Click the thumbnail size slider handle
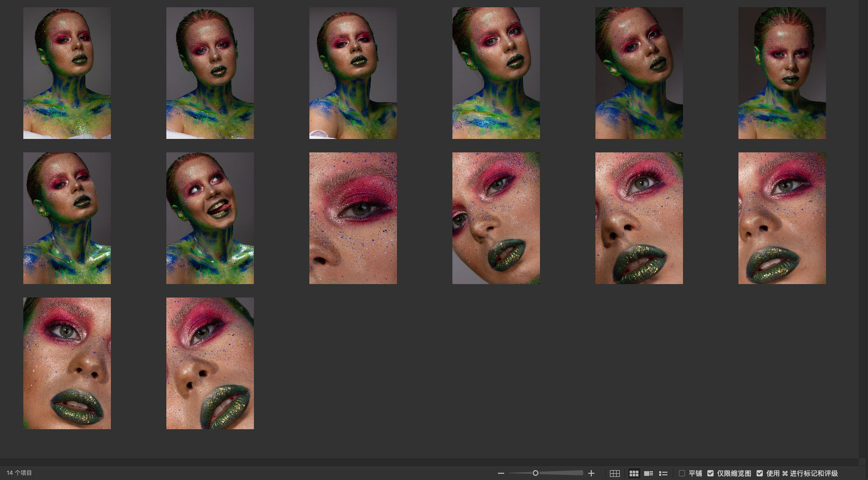Viewport: 868px width, 480px height. [x=535, y=473]
